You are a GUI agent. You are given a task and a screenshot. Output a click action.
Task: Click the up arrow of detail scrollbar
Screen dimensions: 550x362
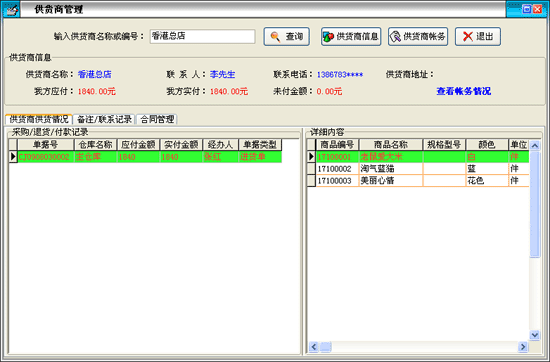tap(535, 145)
